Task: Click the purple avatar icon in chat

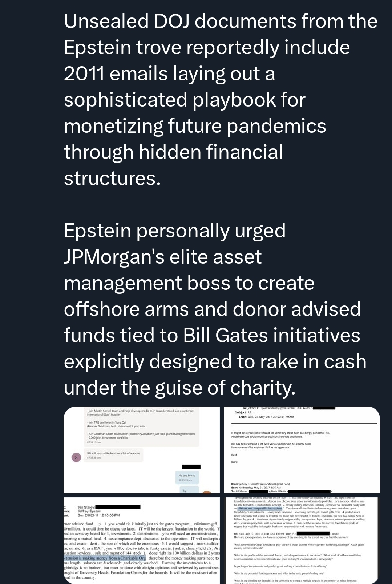Action: pos(76,457)
